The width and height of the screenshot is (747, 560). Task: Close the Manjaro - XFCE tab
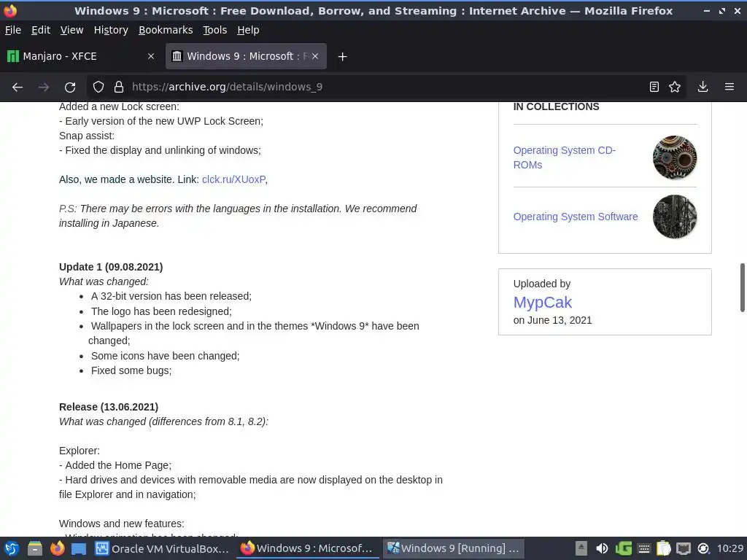pos(151,57)
